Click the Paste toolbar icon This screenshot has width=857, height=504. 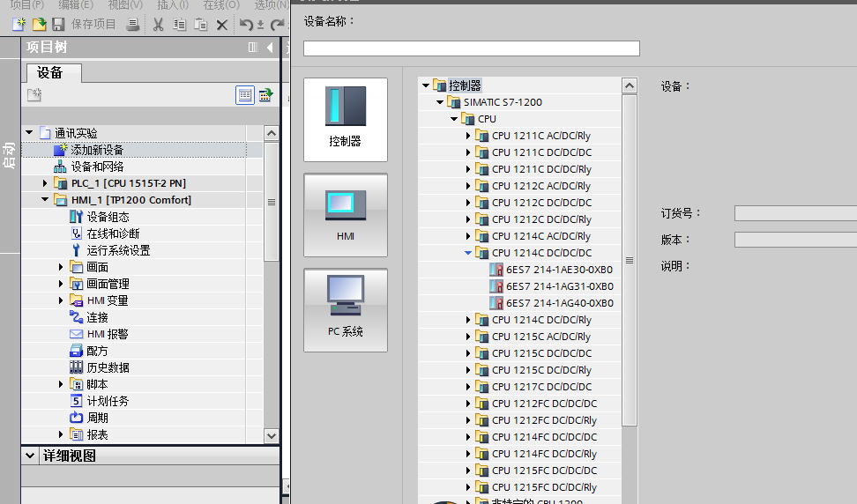201,25
